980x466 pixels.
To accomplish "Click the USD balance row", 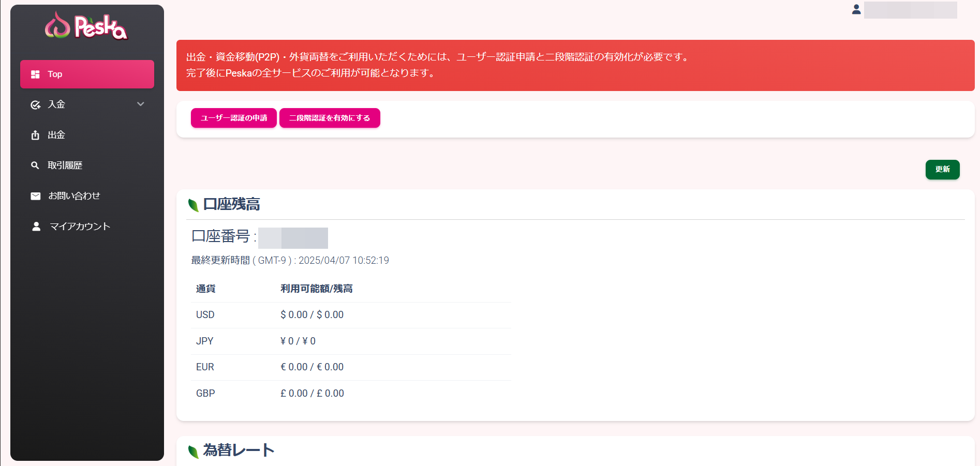I will click(350, 315).
